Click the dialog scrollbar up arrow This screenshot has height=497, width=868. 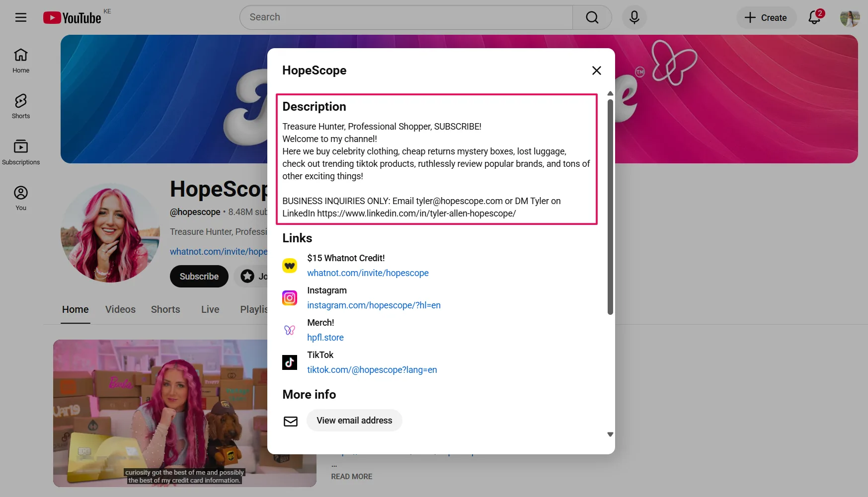pyautogui.click(x=610, y=93)
